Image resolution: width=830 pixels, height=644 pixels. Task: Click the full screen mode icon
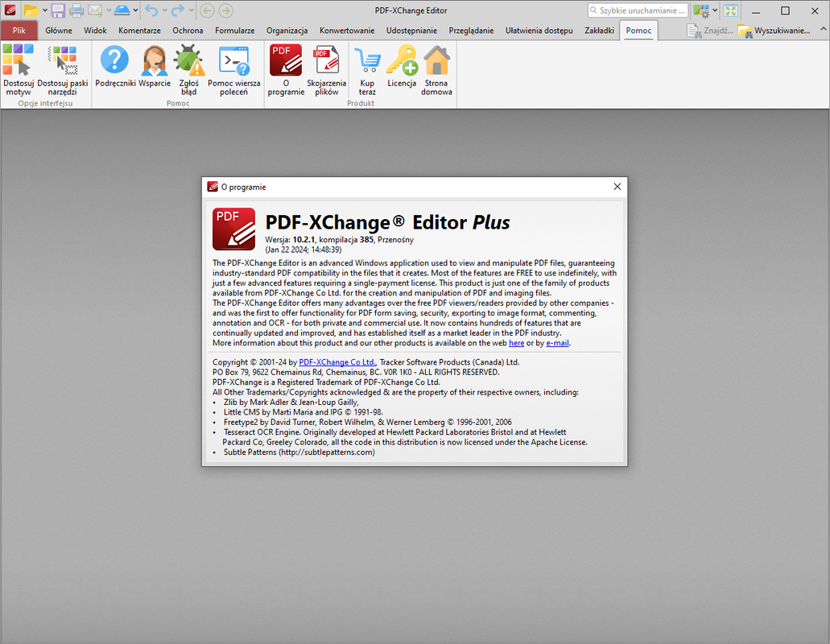tap(730, 10)
